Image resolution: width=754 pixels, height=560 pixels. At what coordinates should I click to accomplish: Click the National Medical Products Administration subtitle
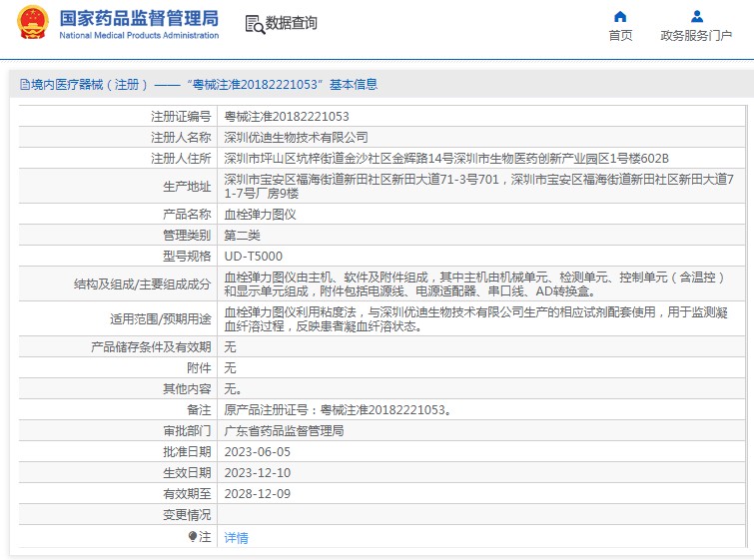tap(138, 35)
